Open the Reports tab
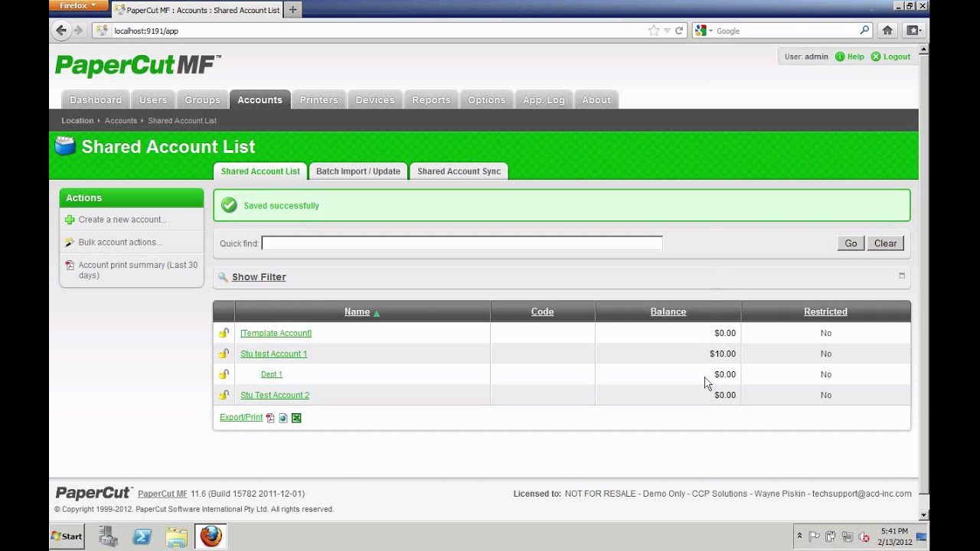The width and height of the screenshot is (980, 551). tap(431, 99)
